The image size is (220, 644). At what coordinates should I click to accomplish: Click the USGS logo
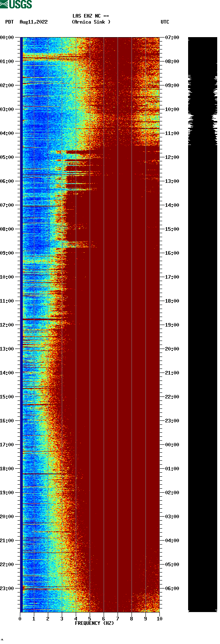coord(16,4)
